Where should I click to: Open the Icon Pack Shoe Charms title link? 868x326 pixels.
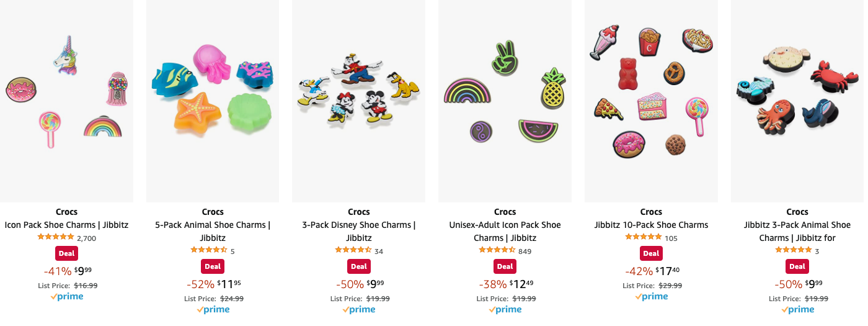[x=66, y=225]
